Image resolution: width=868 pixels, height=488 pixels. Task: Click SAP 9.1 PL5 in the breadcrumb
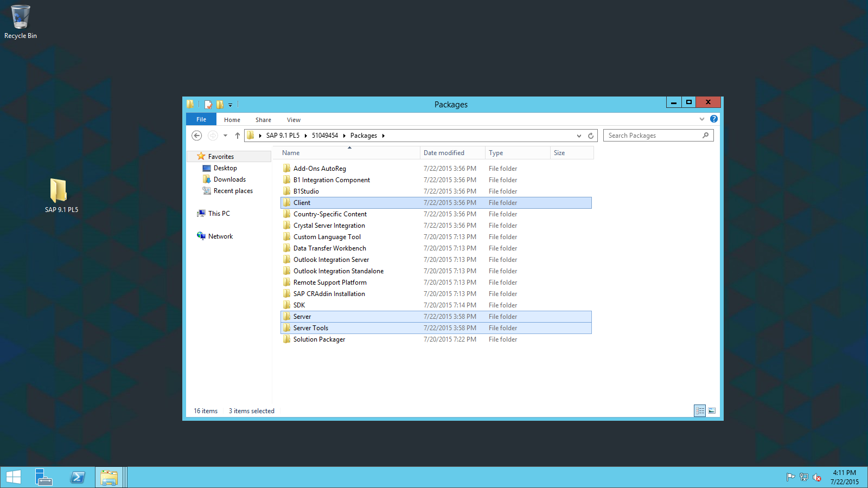pyautogui.click(x=283, y=136)
